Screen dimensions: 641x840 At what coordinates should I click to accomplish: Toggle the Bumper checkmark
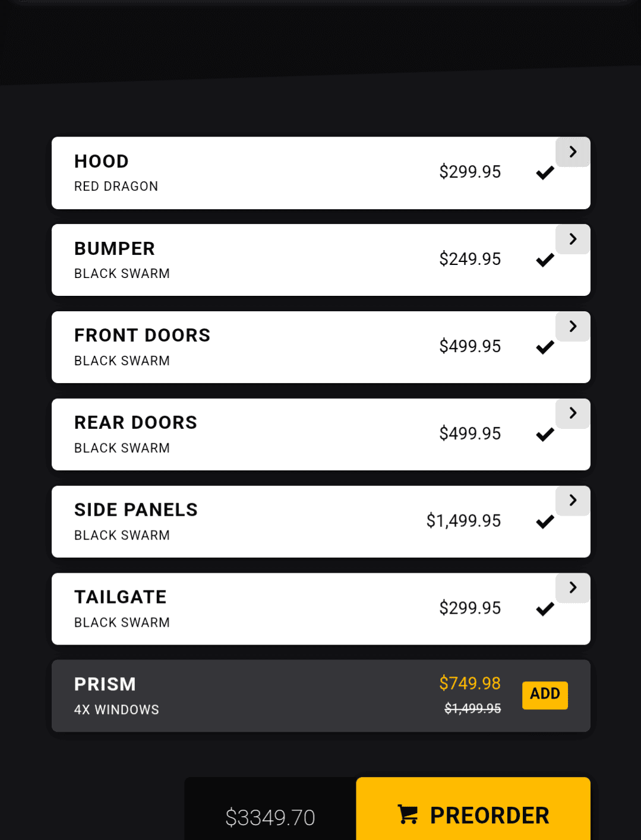(545, 260)
